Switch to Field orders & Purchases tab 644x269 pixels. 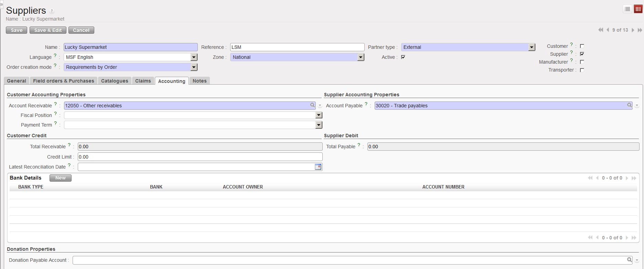coord(63,81)
